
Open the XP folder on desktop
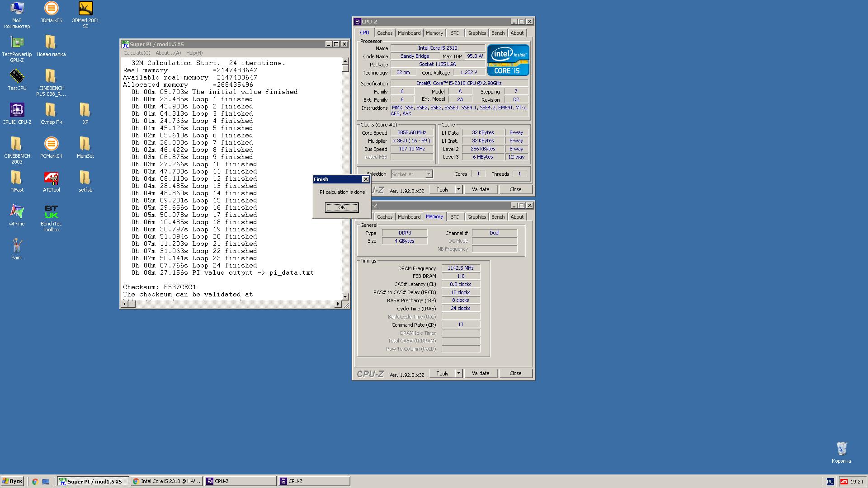[85, 114]
